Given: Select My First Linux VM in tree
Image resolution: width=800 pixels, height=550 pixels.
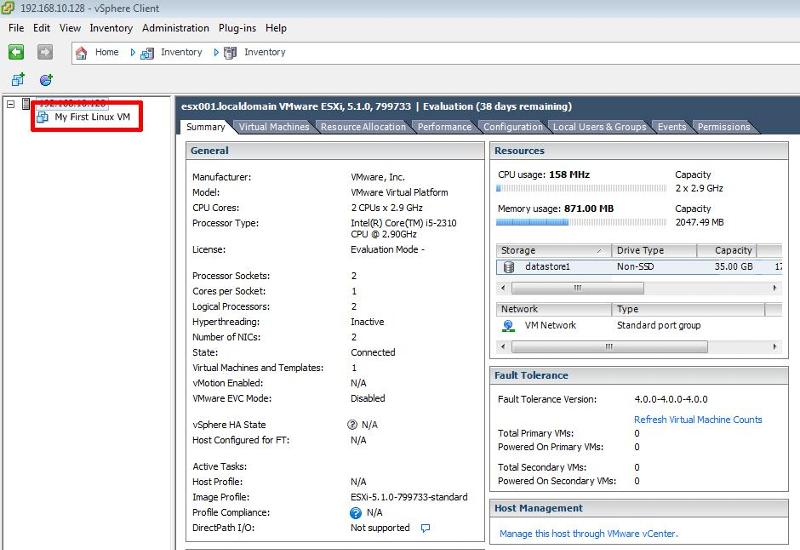Looking at the screenshot, I should point(92,117).
